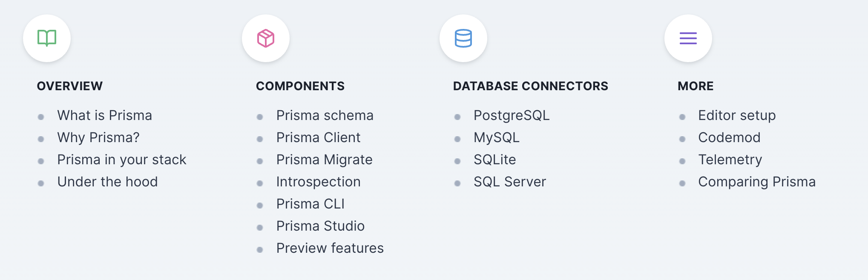Go to the Introspection page
This screenshot has height=280, width=868.
[319, 182]
